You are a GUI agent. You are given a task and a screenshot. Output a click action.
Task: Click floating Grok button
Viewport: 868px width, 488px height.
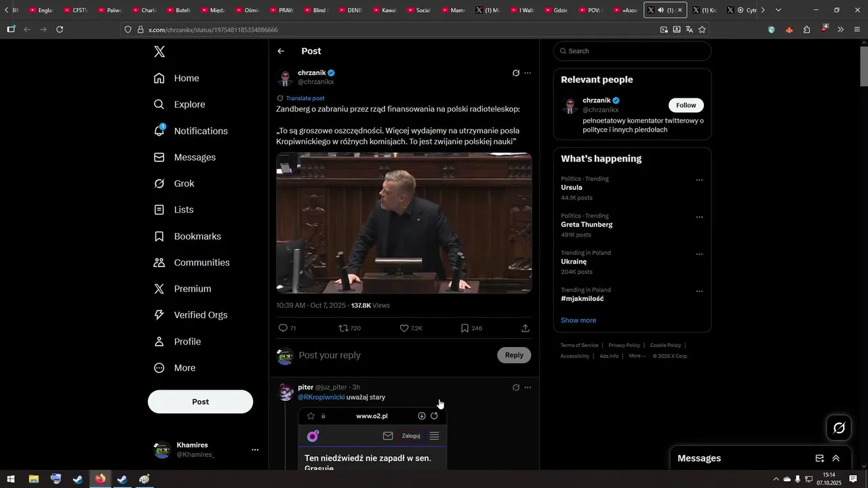click(x=839, y=428)
